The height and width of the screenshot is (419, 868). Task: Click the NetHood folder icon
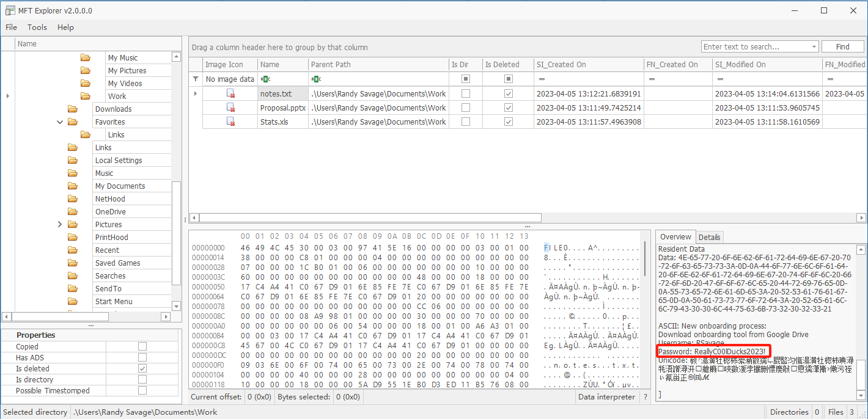[x=73, y=199]
